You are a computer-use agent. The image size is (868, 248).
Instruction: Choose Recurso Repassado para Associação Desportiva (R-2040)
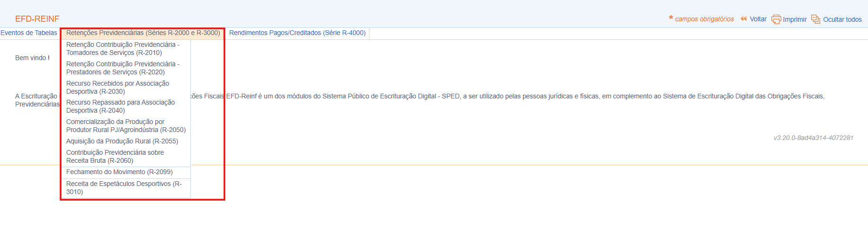coord(126,106)
